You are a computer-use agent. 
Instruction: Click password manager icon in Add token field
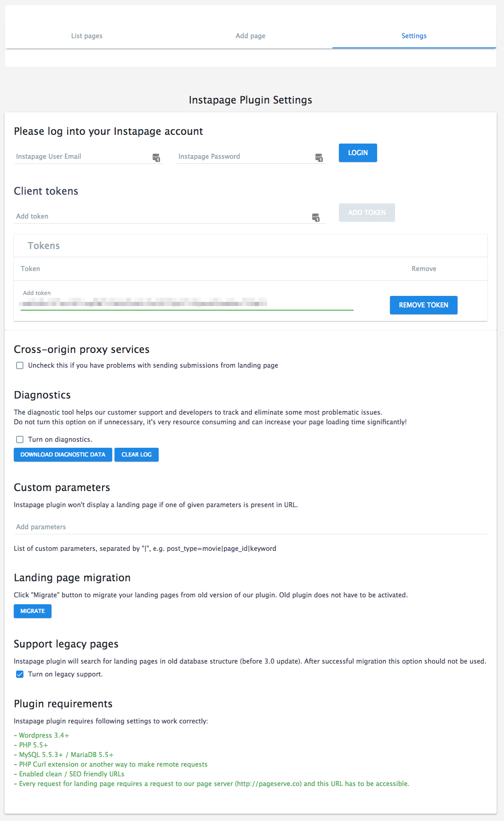coord(316,218)
